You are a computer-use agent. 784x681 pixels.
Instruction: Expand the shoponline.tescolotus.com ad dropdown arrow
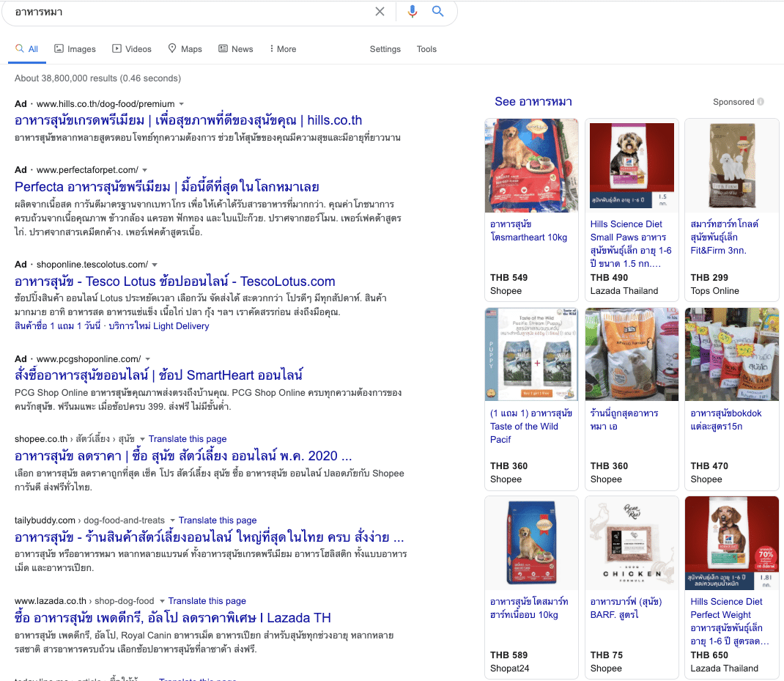click(x=155, y=265)
